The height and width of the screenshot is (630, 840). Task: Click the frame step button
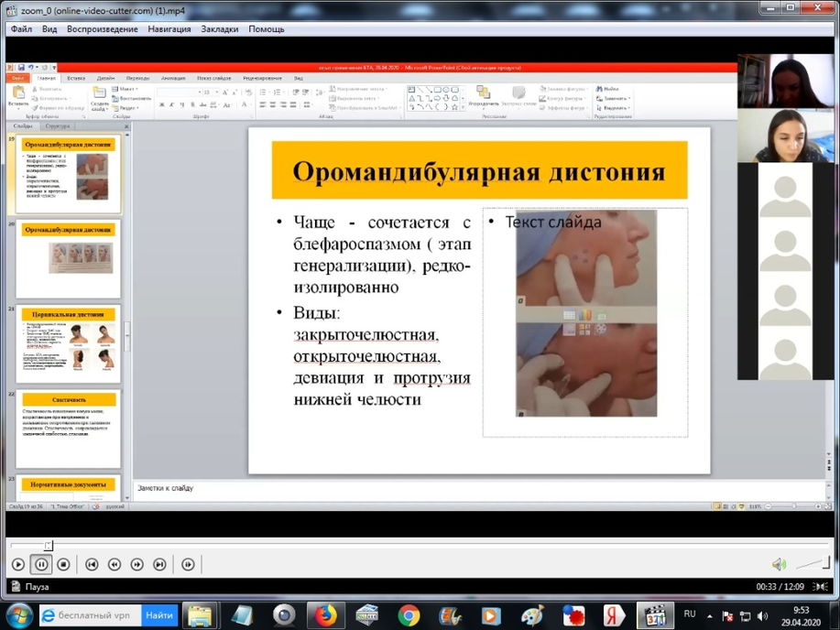click(x=188, y=564)
